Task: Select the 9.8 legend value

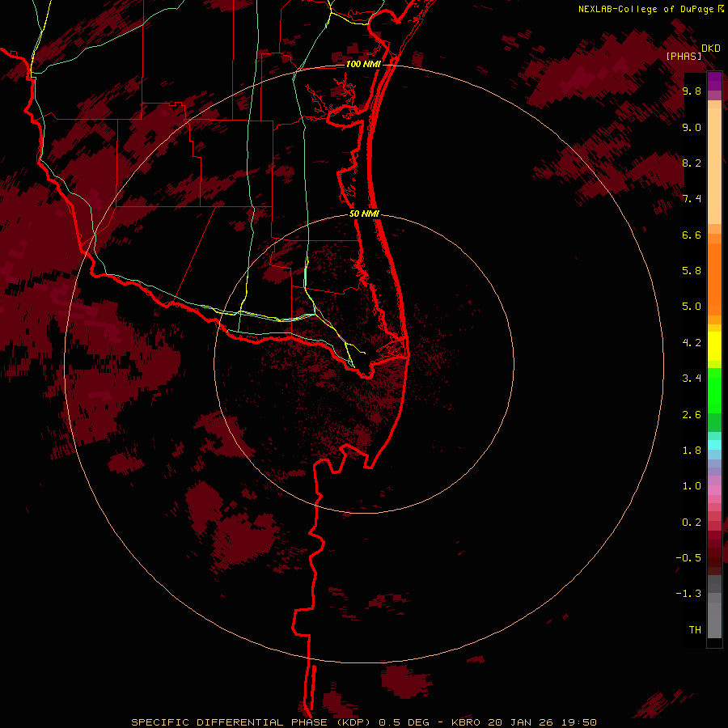Action: coord(692,91)
